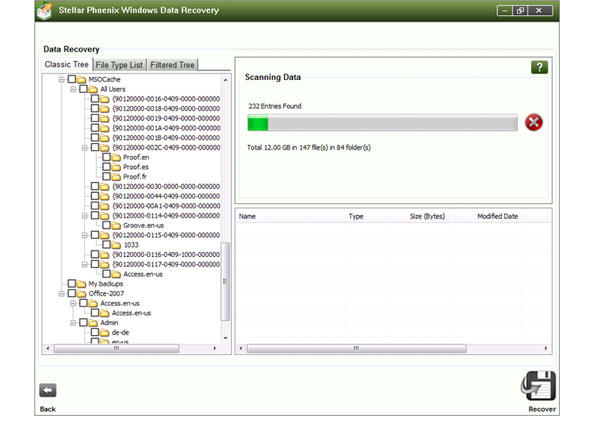This screenshot has width=590, height=421.
Task: Check the Office-2007 checkbox
Action: (x=71, y=293)
